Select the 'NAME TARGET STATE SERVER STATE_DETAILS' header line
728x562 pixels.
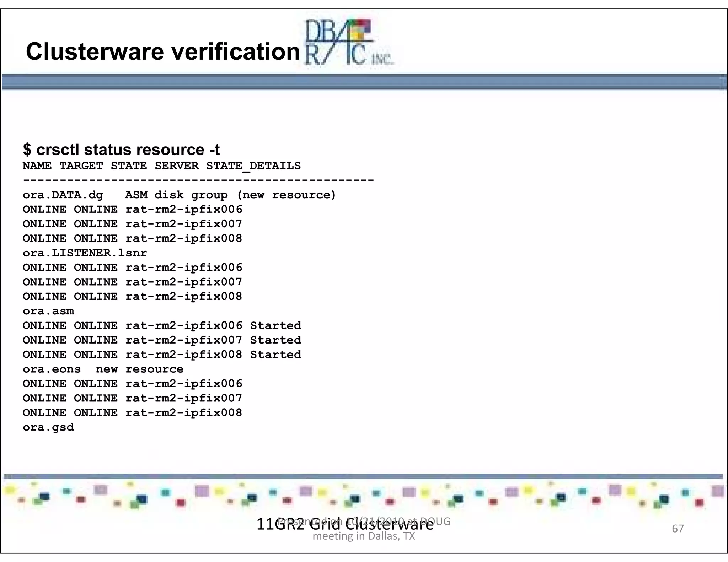[x=162, y=166]
